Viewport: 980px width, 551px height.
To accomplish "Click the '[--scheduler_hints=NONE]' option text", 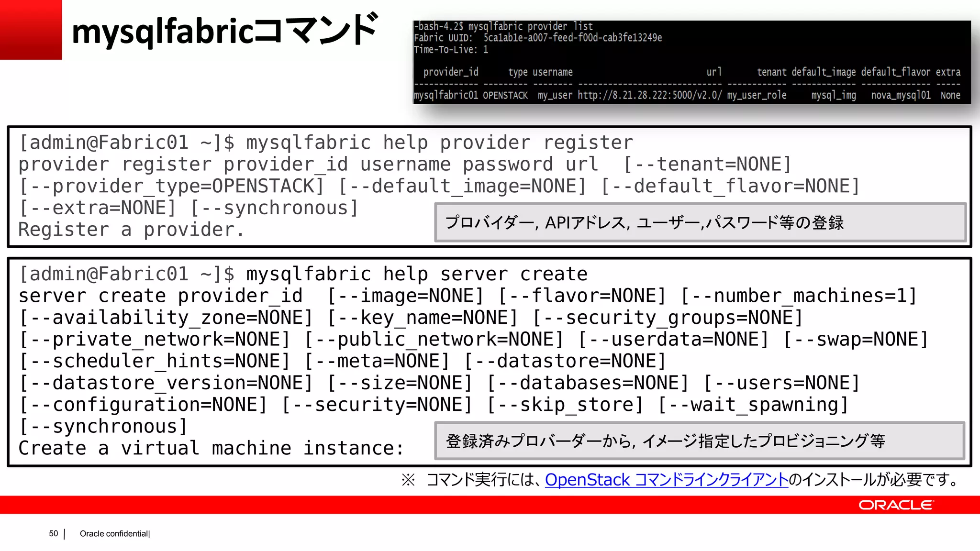I will tap(155, 361).
